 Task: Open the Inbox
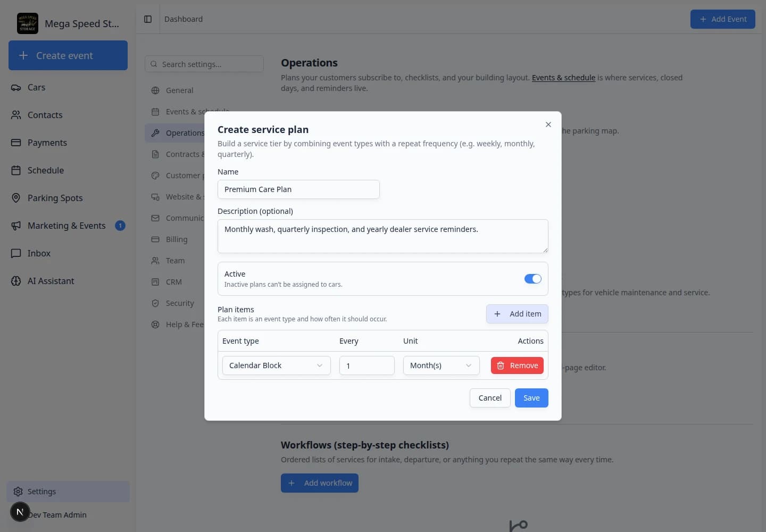coord(68,253)
